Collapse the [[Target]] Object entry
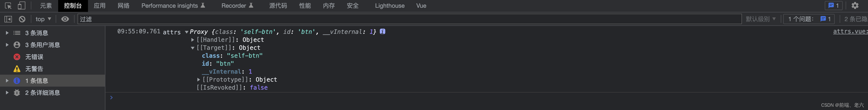 point(193,48)
